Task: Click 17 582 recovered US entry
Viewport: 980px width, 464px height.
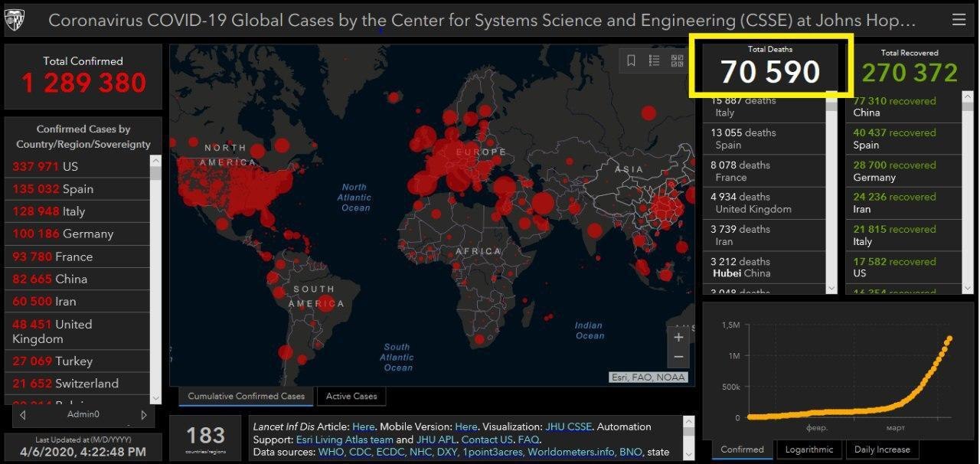Action: pyautogui.click(x=903, y=267)
